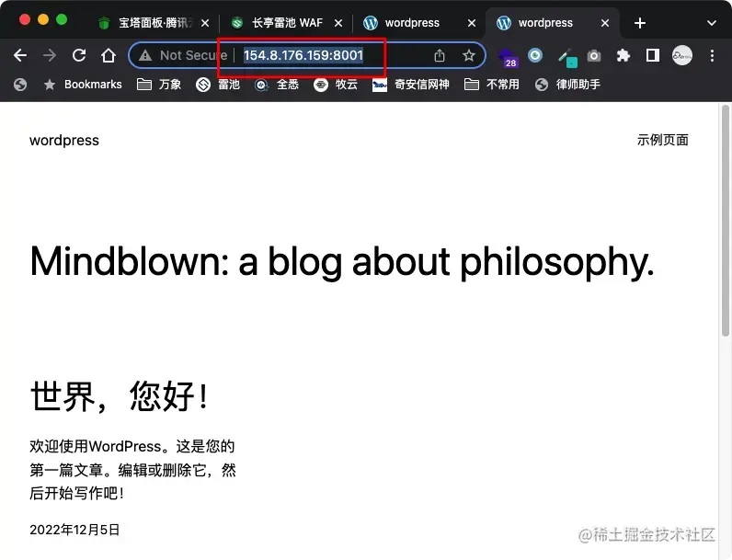This screenshot has width=732, height=560.
Task: Click the post date 2022年12月5日
Action: (74, 530)
